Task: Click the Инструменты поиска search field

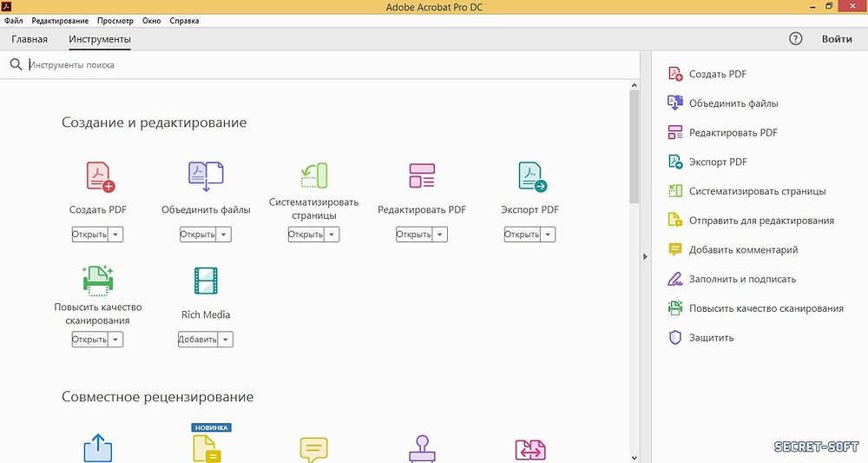Action: tap(332, 65)
